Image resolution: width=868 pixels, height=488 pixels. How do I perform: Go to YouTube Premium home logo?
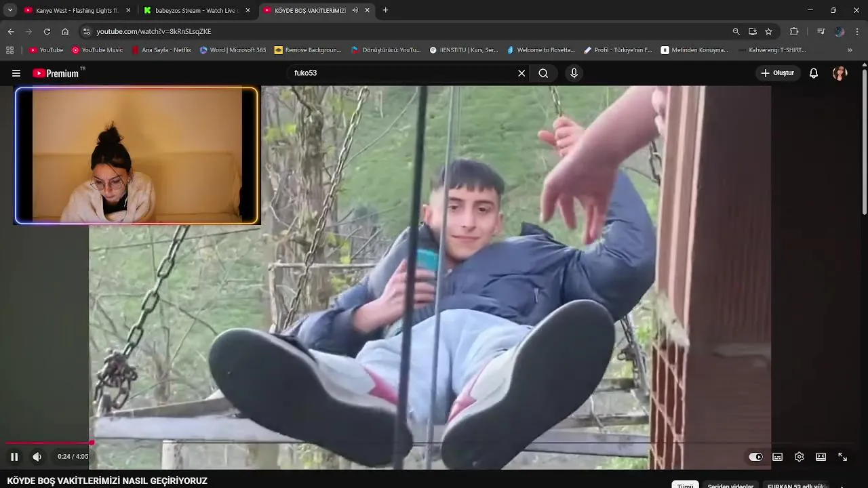click(x=57, y=73)
